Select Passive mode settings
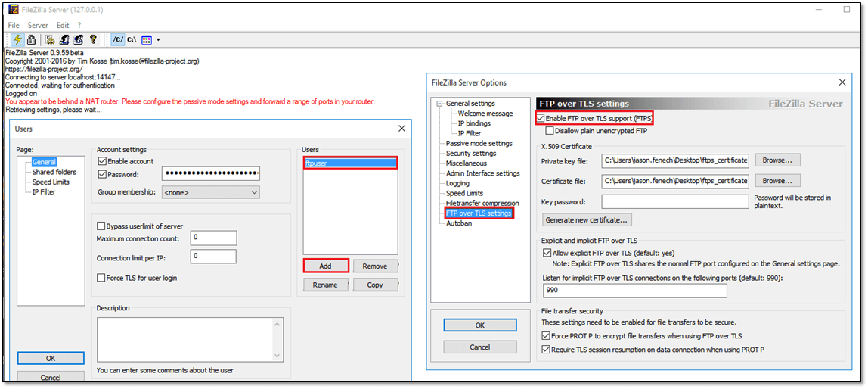Viewport: 868px width, 389px height. click(x=479, y=144)
